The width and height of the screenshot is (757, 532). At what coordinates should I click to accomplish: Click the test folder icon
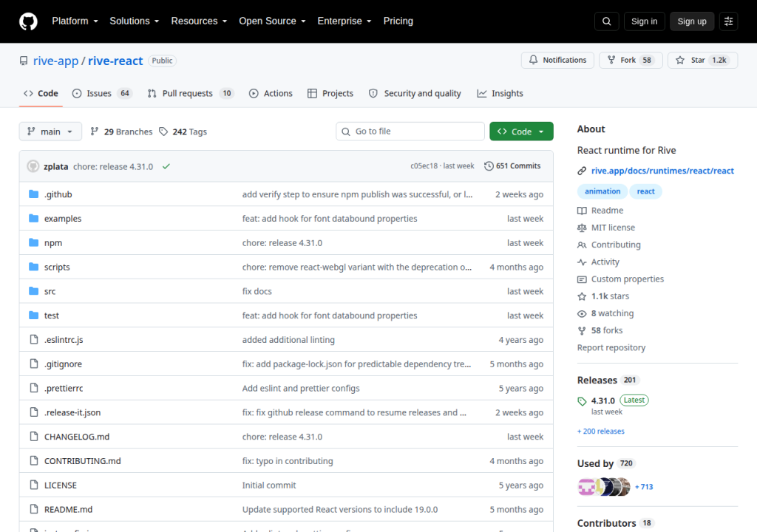click(34, 315)
